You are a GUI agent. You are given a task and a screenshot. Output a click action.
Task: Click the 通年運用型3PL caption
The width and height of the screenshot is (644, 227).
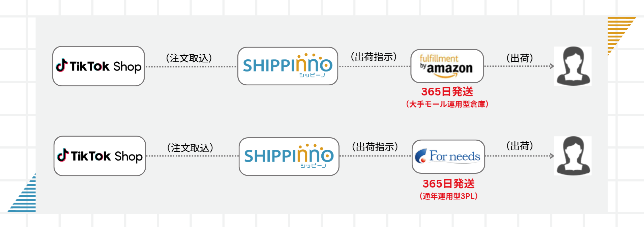click(x=448, y=196)
